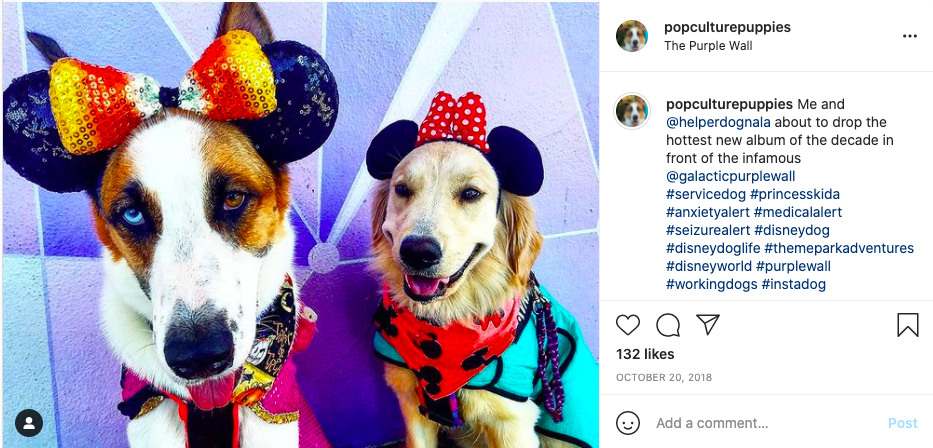Screen dimensions: 933x448
Task: Open the caption's popculturepuppies avatar
Action: [632, 111]
